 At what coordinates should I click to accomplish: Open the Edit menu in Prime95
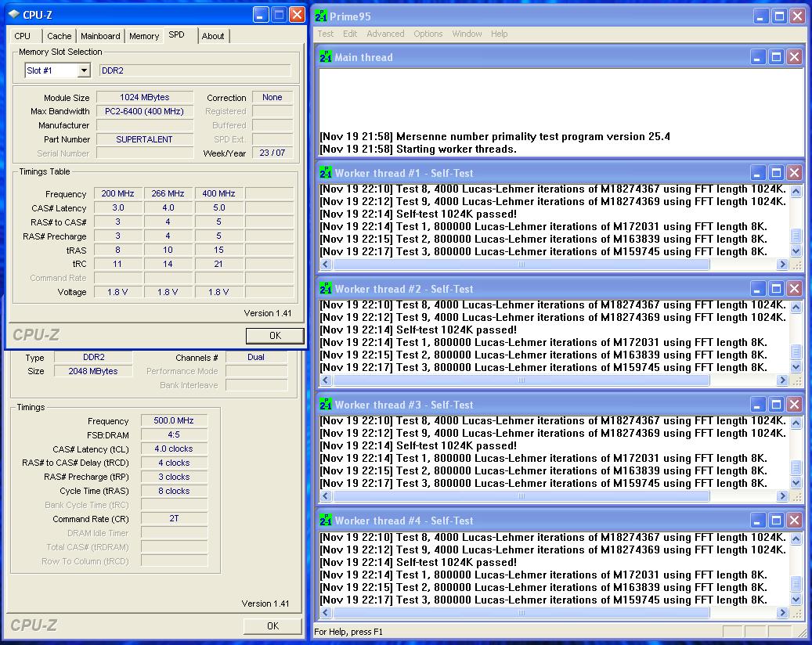[349, 34]
